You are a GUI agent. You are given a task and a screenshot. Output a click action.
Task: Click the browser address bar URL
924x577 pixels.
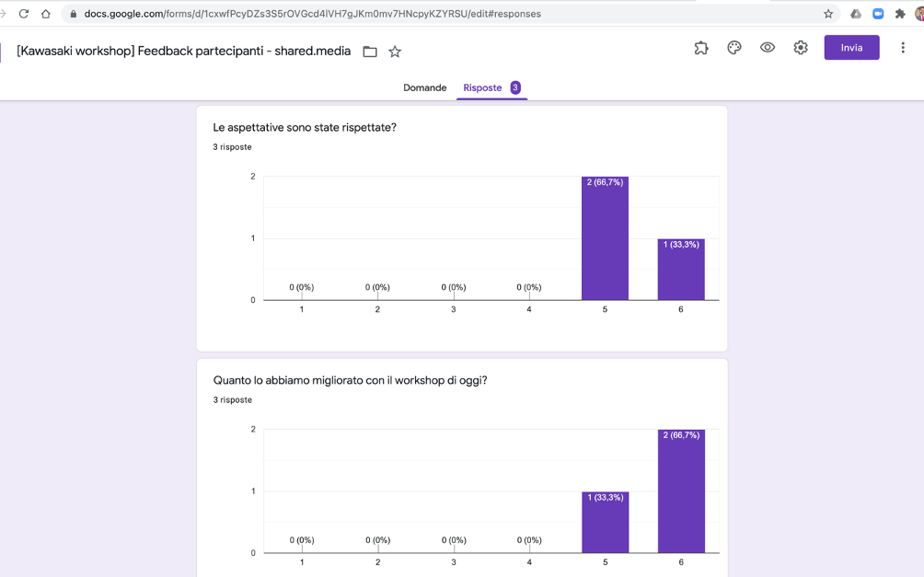tap(312, 14)
